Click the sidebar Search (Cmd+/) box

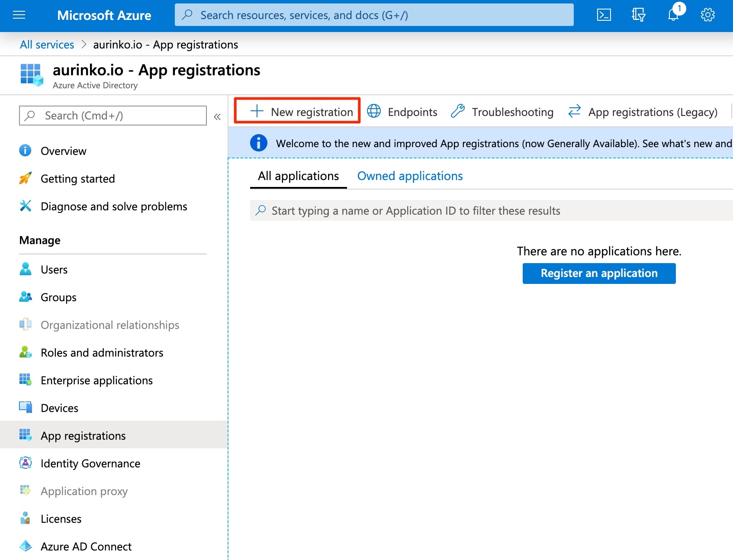click(x=113, y=116)
